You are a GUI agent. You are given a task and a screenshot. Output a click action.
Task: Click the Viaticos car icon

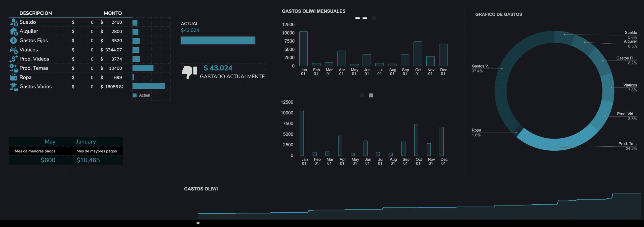click(x=14, y=50)
